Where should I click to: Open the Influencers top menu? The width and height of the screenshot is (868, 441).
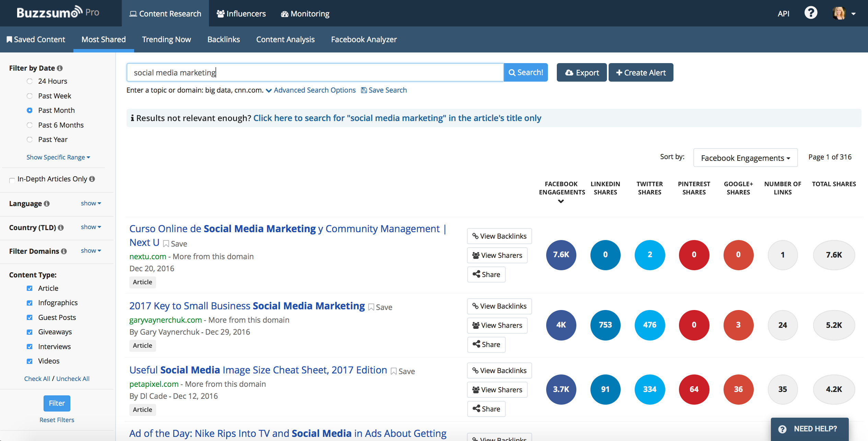(241, 14)
